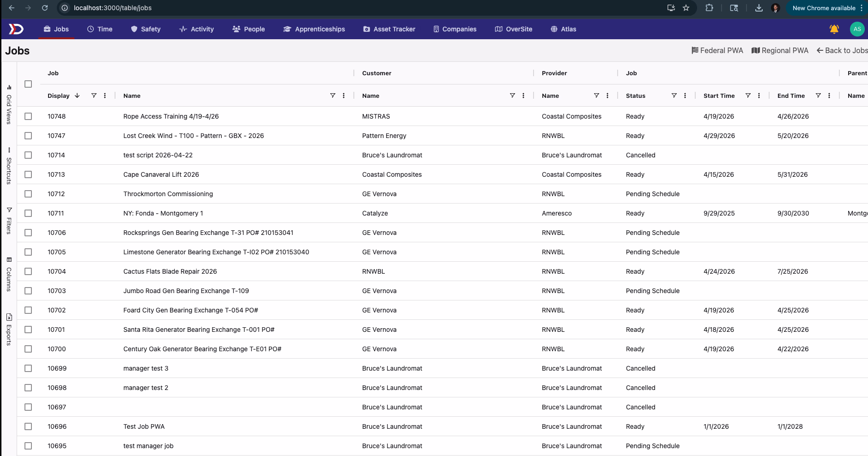Open filter for Job Name column
868x456 pixels.
(x=333, y=96)
